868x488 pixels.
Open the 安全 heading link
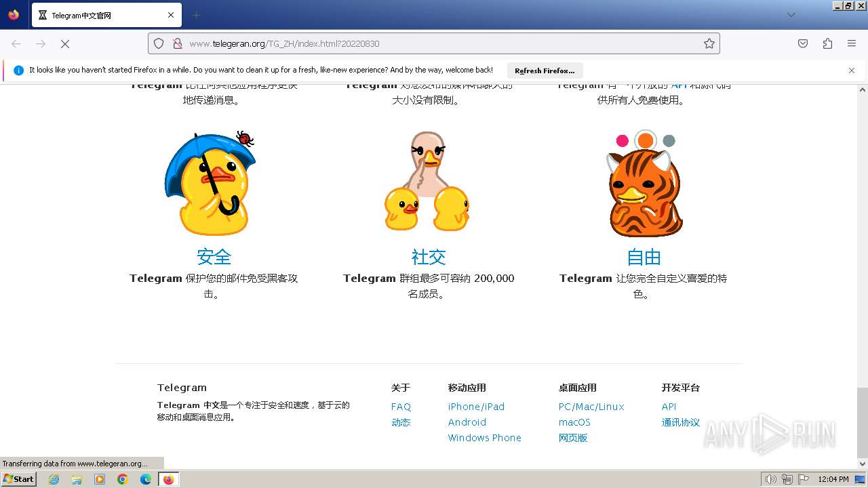coord(214,257)
